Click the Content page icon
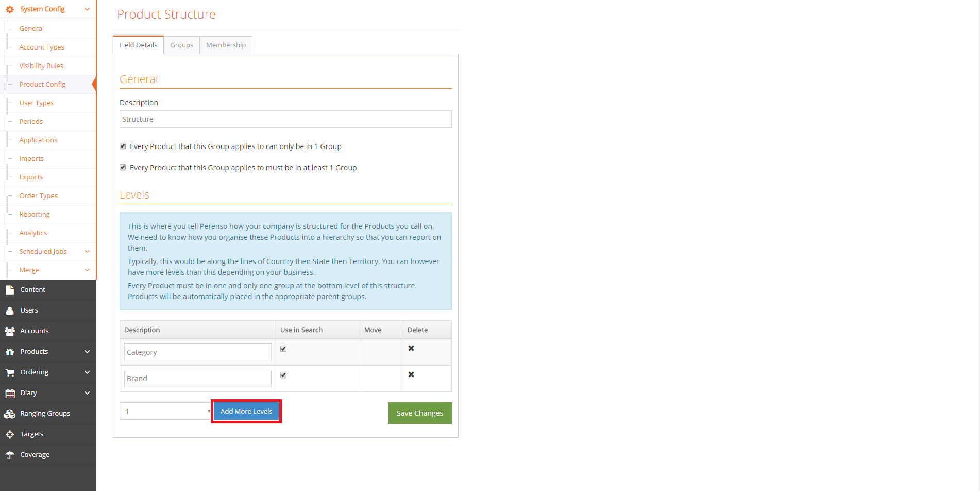Viewport: 980px width, 491px height. (x=10, y=290)
